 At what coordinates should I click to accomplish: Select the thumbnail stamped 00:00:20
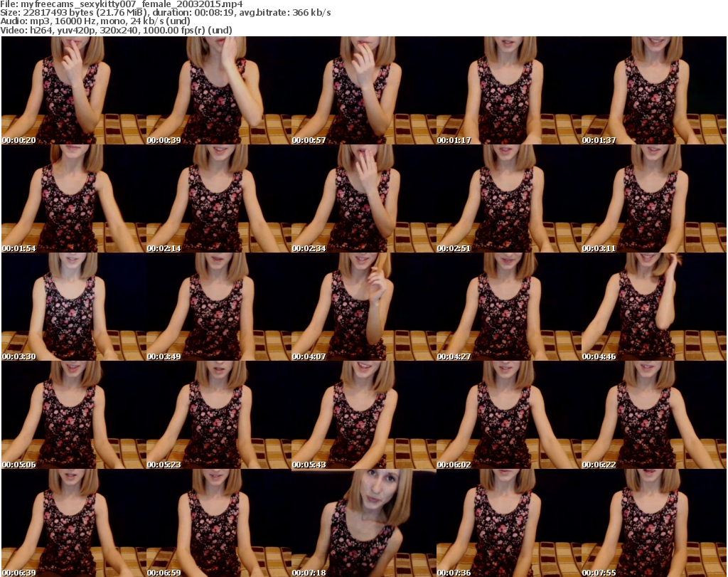tap(74, 90)
